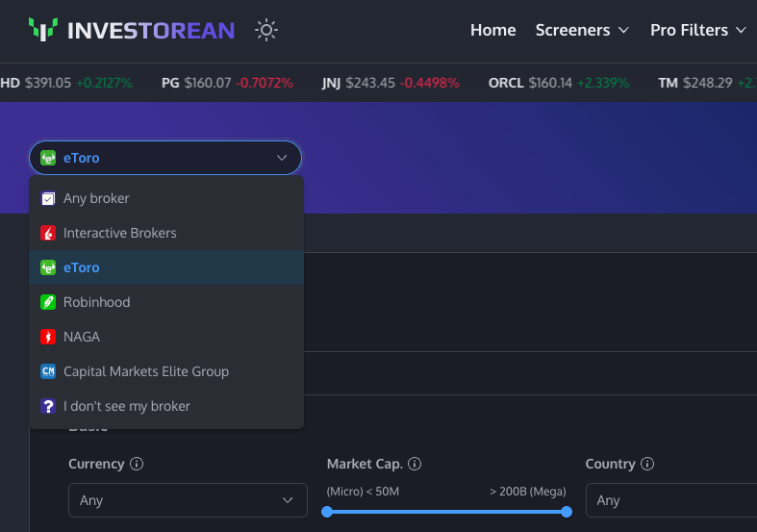Click the Any broker checkmark icon
757x532 pixels.
[x=48, y=198]
